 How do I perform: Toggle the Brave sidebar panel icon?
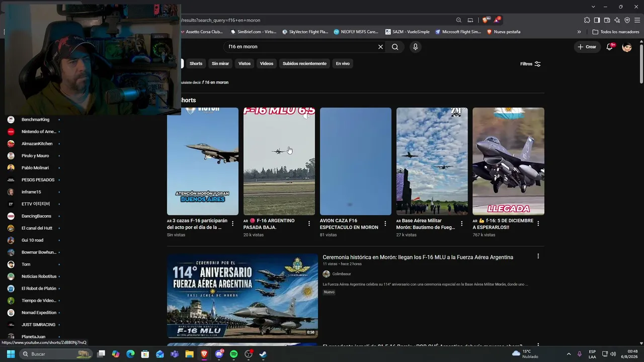tap(597, 20)
